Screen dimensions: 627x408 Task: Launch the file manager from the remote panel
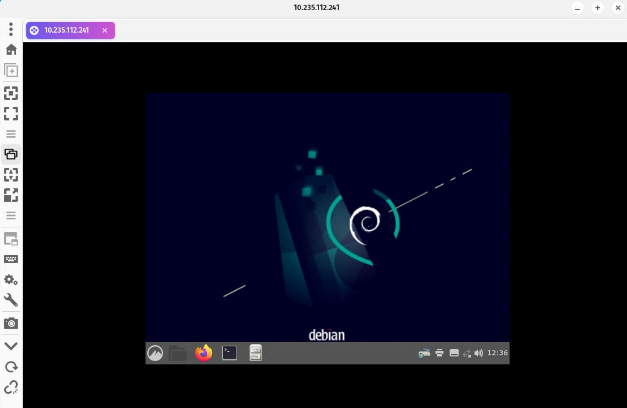point(178,353)
